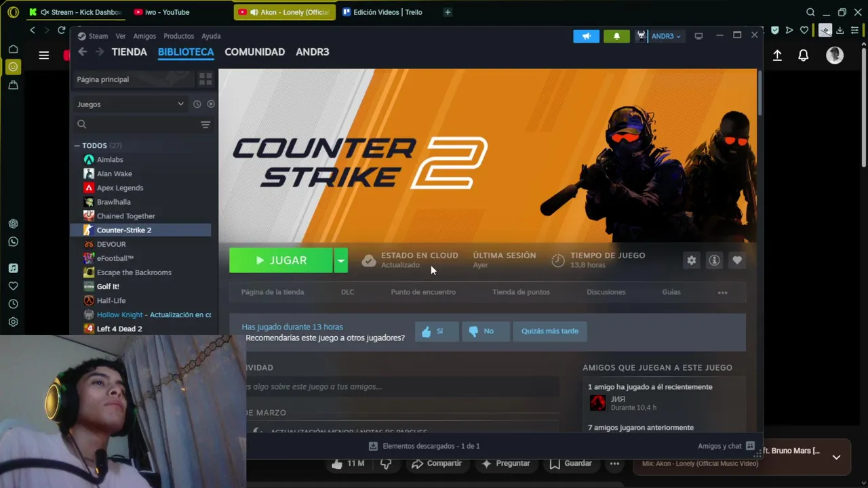Open downloads Elementos descargados bar
This screenshot has width=868, height=488.
click(424, 446)
